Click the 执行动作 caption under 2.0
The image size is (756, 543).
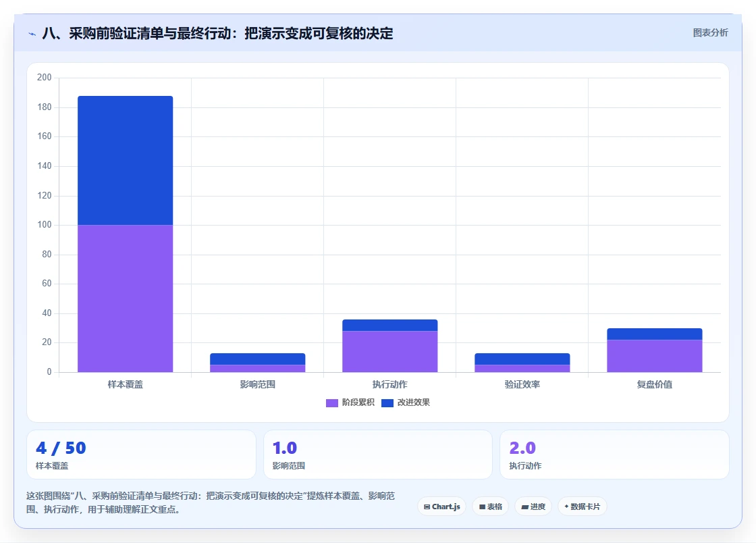(x=526, y=466)
